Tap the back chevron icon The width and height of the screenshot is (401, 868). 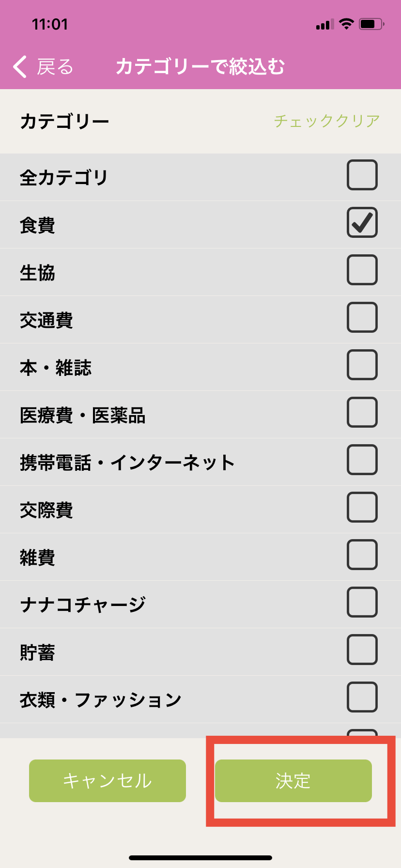(20, 67)
